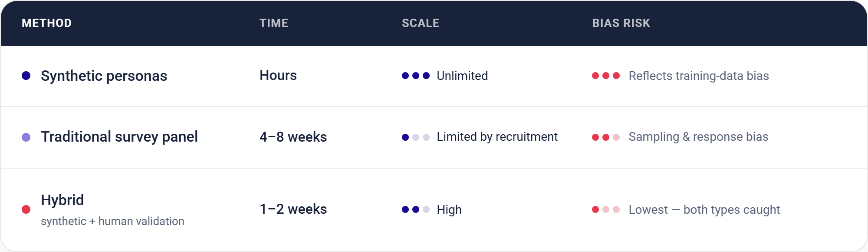868x252 pixels.
Task: Click the three-dot scale rating for Unlimited
Action: coord(416,76)
